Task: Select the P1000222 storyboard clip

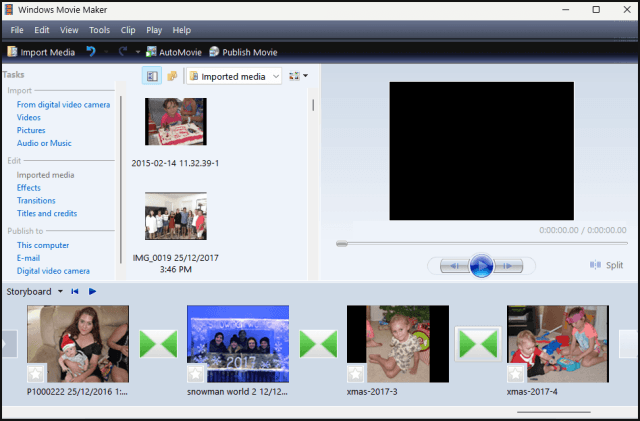Action: tap(78, 344)
